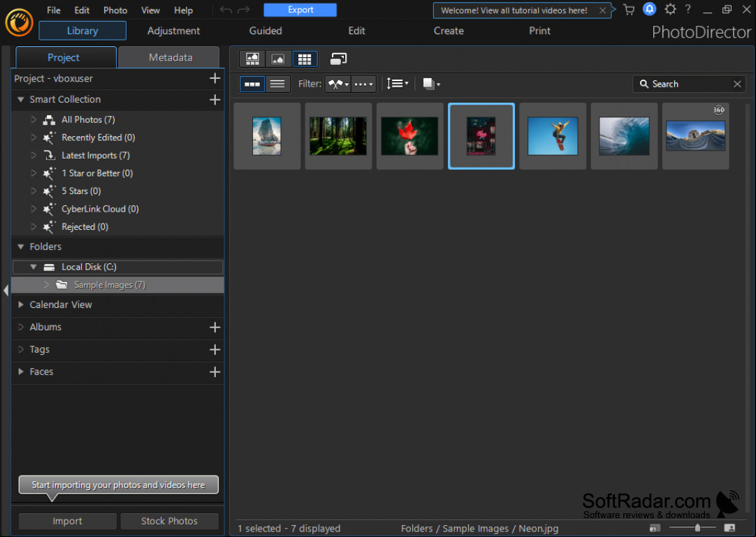
Task: Switch to viewer only mode
Action: click(x=278, y=59)
